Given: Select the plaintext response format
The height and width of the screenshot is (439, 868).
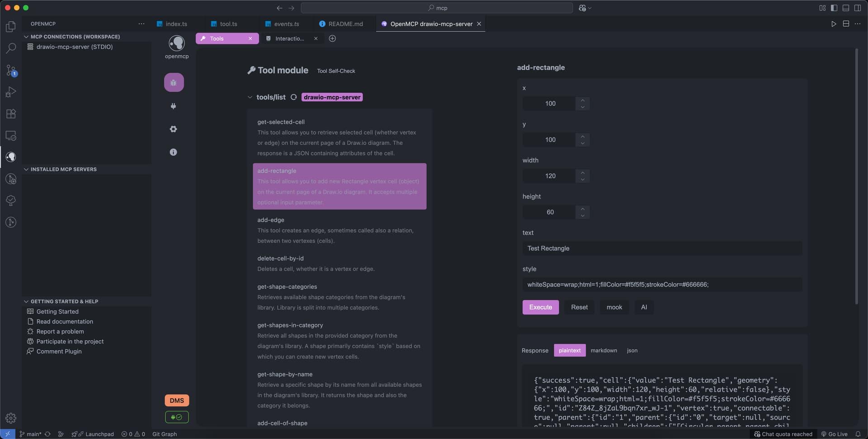Looking at the screenshot, I should [569, 350].
